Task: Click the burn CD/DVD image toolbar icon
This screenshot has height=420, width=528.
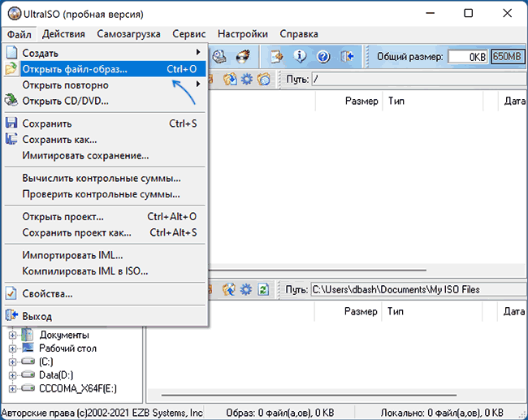Action: (x=242, y=57)
